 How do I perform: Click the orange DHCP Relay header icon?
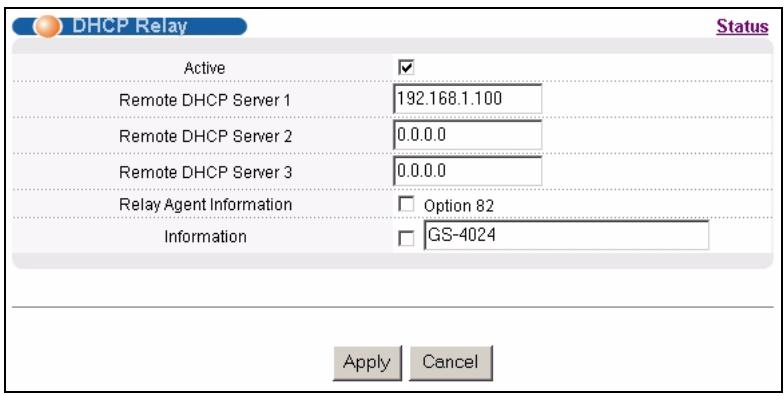(48, 26)
